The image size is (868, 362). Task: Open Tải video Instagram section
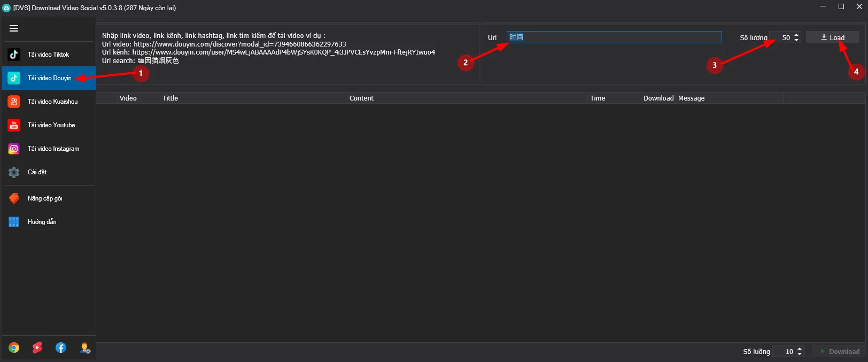point(49,149)
